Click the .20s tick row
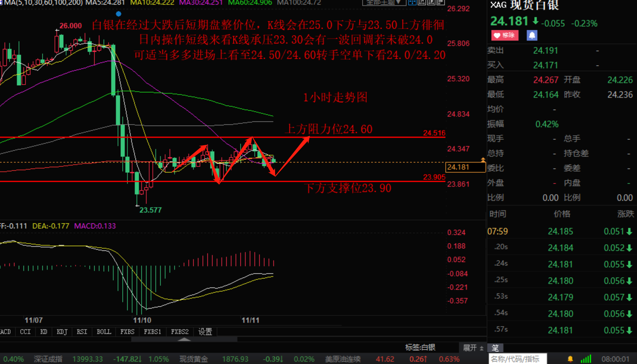Viewport: 637px width, 364px height. [x=562, y=248]
